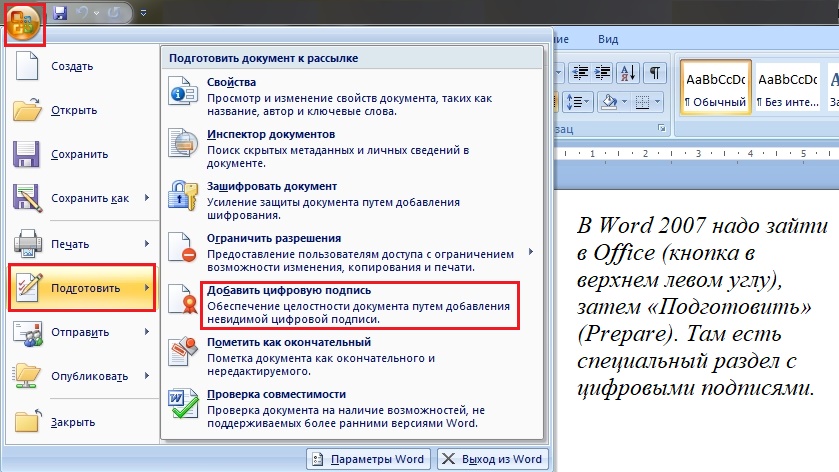Click the Параметры Word button

(368, 459)
